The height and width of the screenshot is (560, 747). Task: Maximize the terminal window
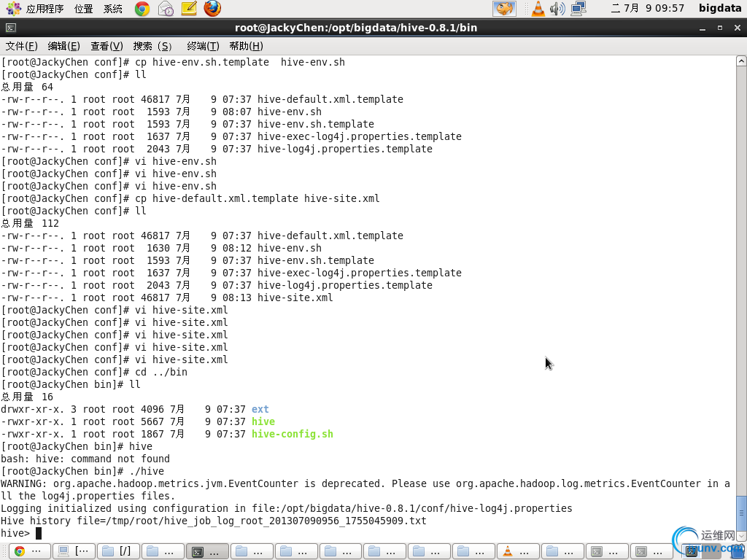(720, 28)
